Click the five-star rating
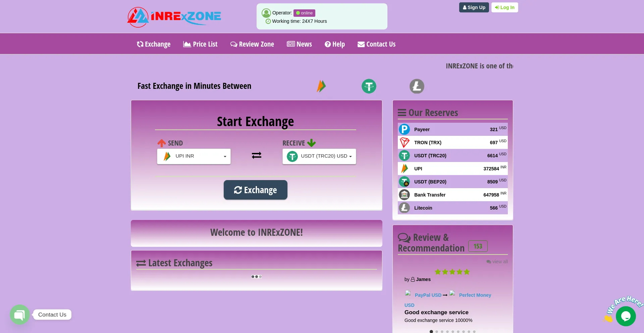Viewport: 644px width, 333px height. [452, 272]
